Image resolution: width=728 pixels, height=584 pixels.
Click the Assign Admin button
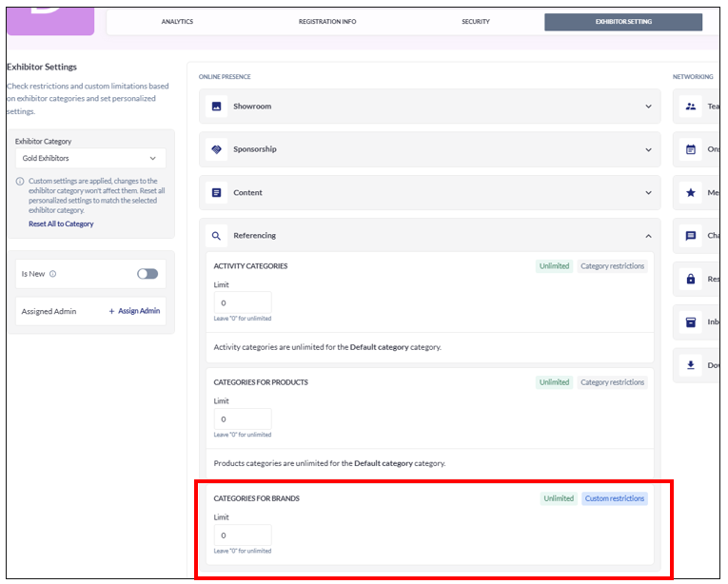134,311
